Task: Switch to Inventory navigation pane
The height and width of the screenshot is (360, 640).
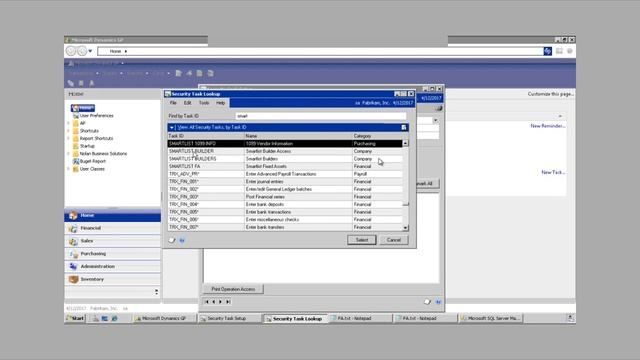Action: (x=113, y=280)
